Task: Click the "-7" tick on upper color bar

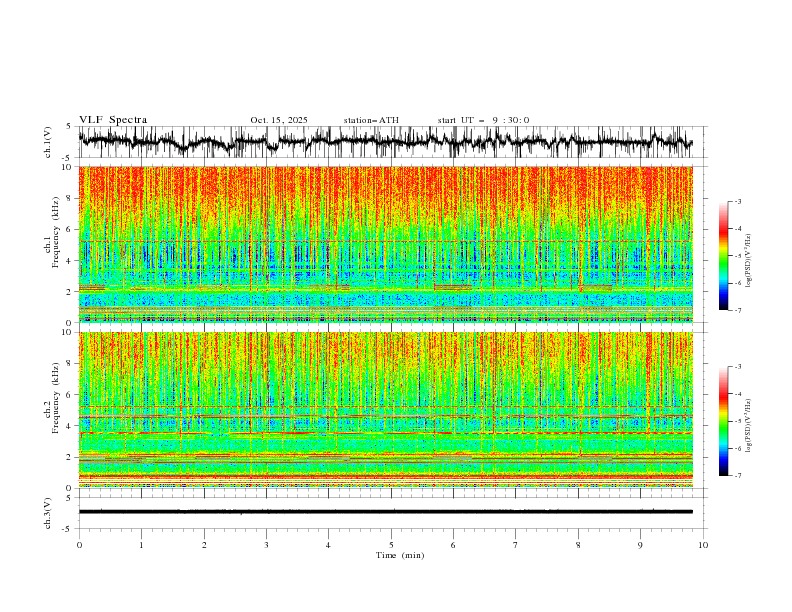Action: tap(737, 310)
